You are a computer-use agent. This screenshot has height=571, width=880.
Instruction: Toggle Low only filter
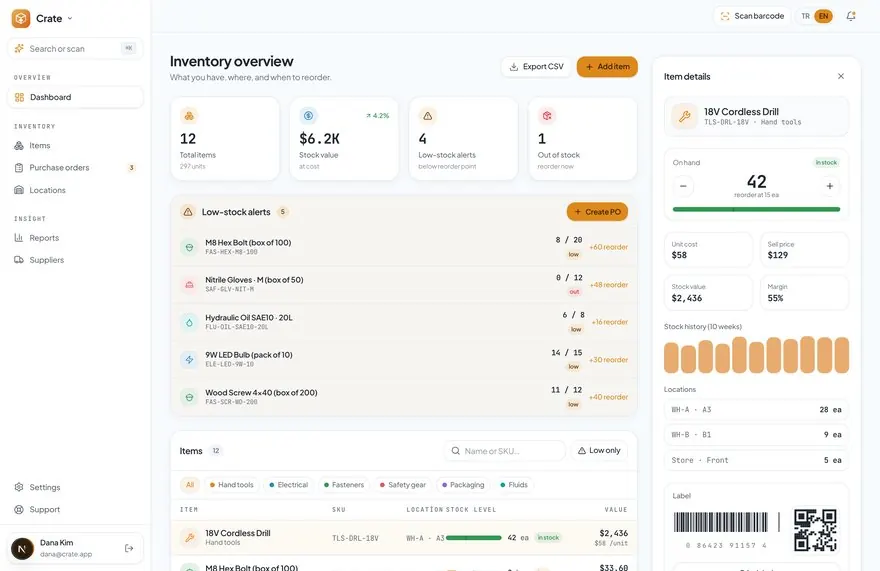(x=599, y=451)
